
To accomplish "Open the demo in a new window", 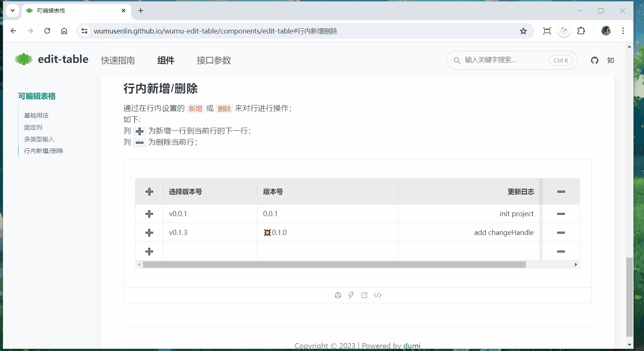I will tap(364, 295).
